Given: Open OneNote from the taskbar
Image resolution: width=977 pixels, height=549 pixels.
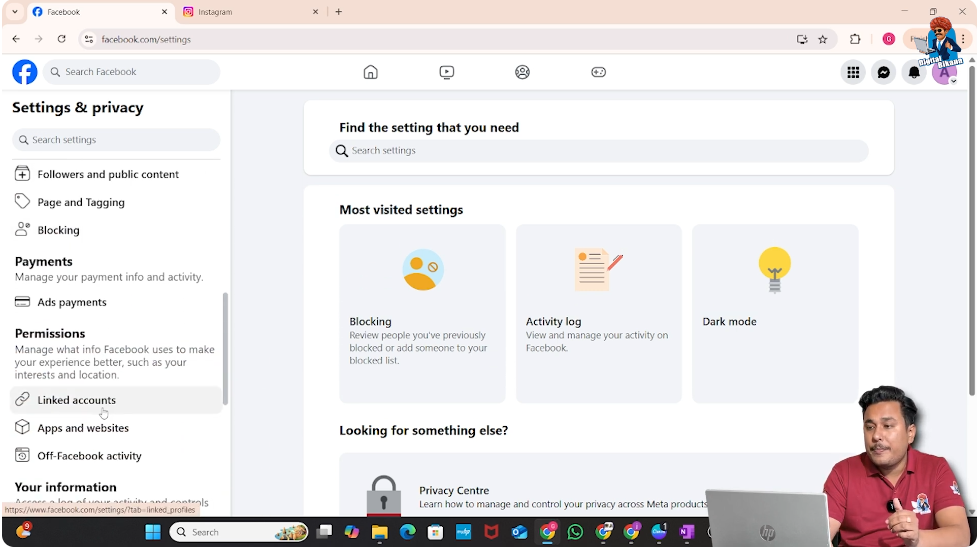Looking at the screenshot, I should pos(687,532).
